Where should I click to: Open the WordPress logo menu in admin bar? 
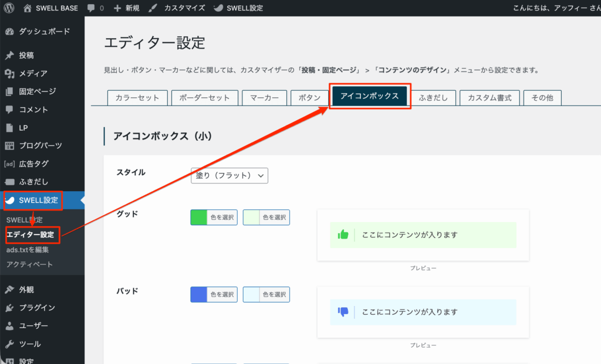pyautogui.click(x=8, y=8)
